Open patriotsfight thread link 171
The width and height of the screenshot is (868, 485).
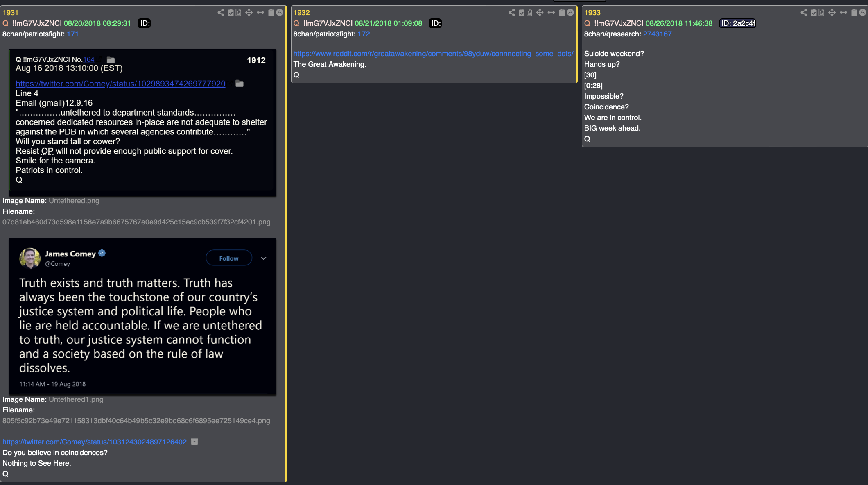[x=72, y=34]
